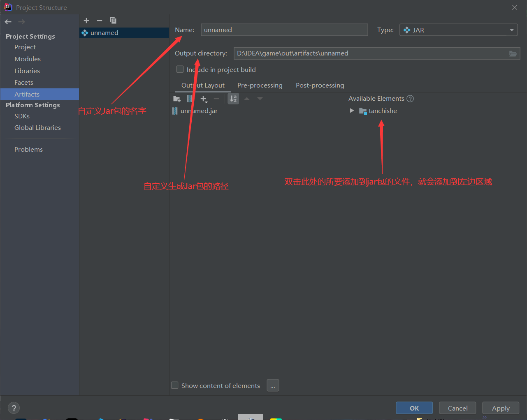Open Facets settings section
This screenshot has width=527, height=420.
coord(24,83)
